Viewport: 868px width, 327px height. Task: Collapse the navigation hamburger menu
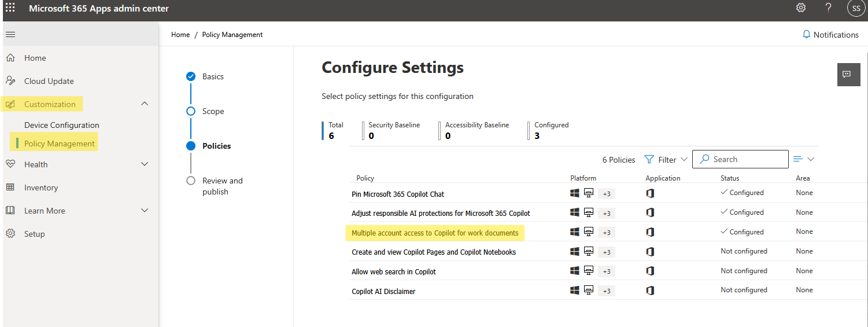pos(10,35)
